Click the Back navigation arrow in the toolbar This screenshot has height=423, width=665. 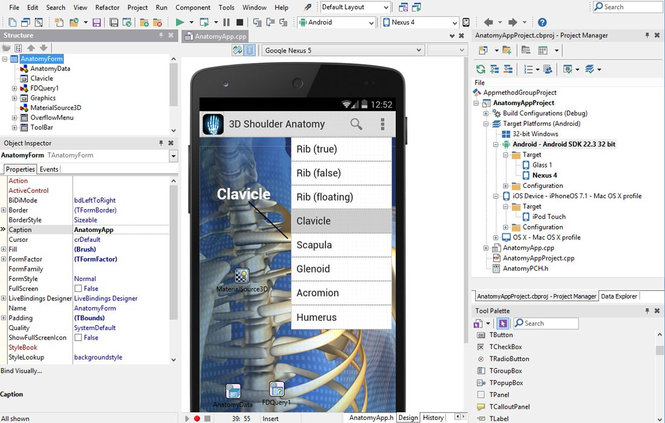[x=488, y=22]
